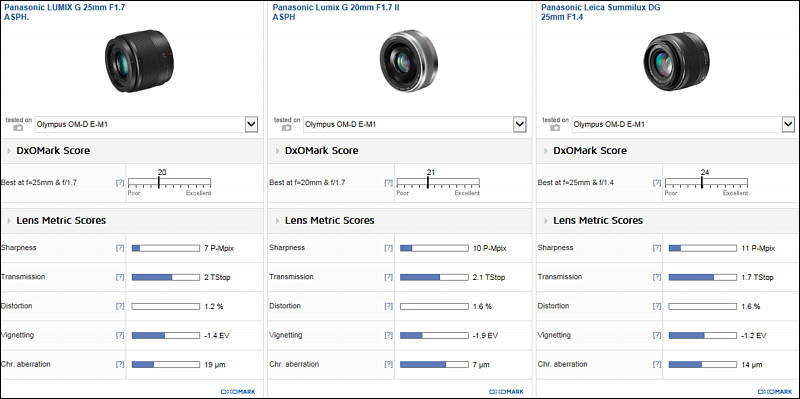
Task: Open [?] help for Chr. aberration on Summilux 25mm
Action: [657, 365]
